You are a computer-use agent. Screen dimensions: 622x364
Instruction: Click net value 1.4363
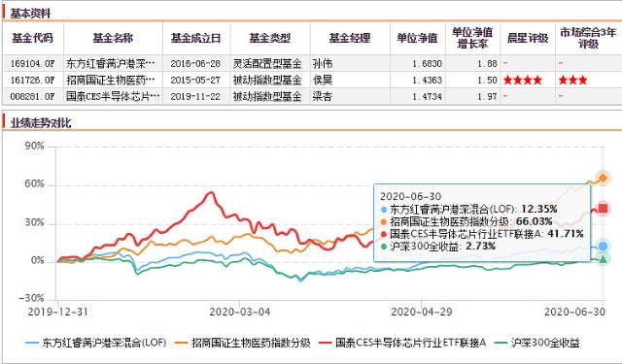click(x=427, y=80)
